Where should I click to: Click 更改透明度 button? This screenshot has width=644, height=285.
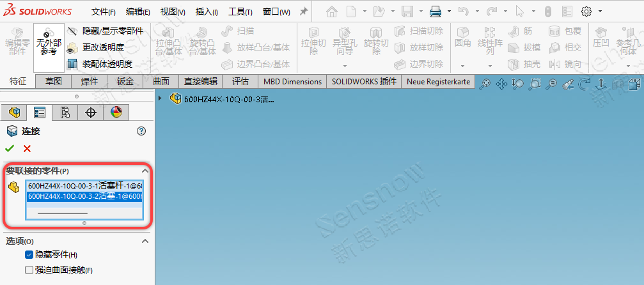pyautogui.click(x=96, y=47)
